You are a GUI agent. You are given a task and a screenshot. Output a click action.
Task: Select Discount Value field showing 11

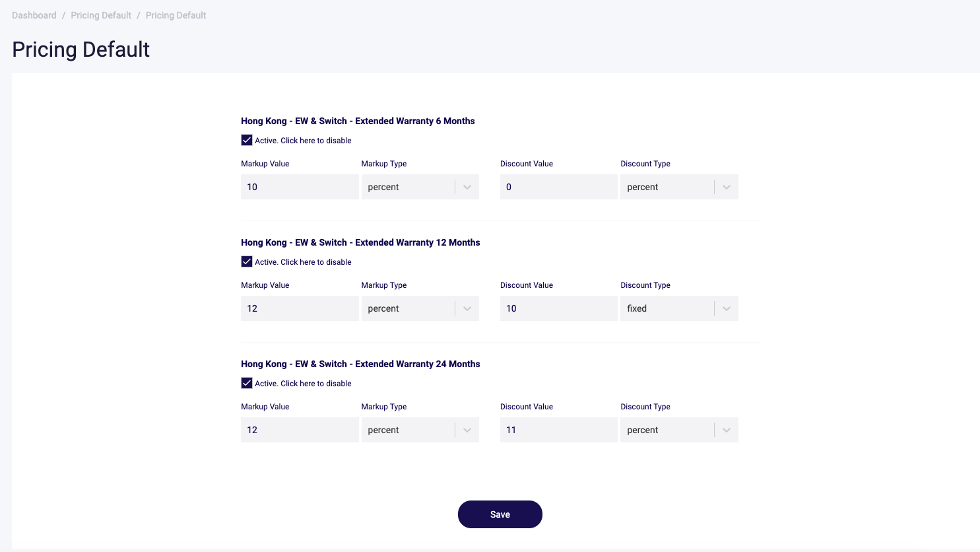(559, 430)
